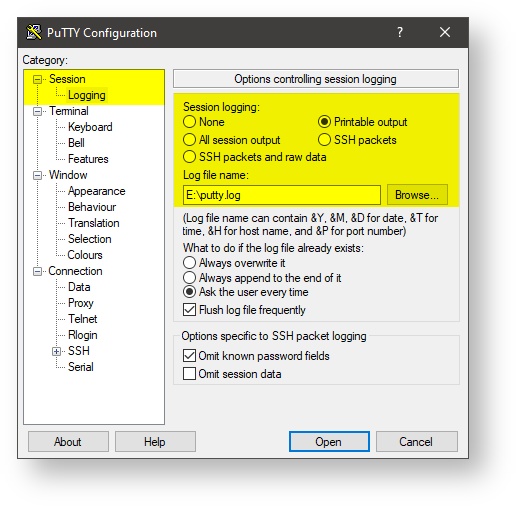Click the Help button
Image resolution: width=517 pixels, height=507 pixels.
point(155,442)
